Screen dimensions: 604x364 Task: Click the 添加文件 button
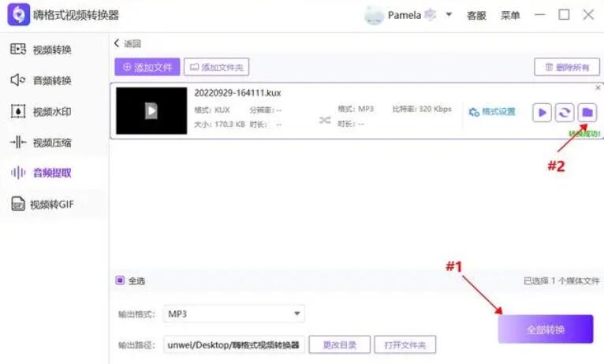point(147,67)
